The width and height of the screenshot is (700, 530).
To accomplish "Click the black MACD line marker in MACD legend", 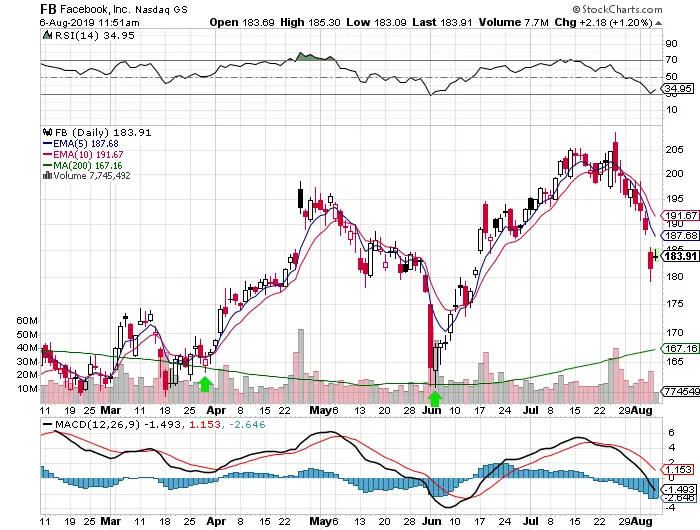I will [x=47, y=424].
